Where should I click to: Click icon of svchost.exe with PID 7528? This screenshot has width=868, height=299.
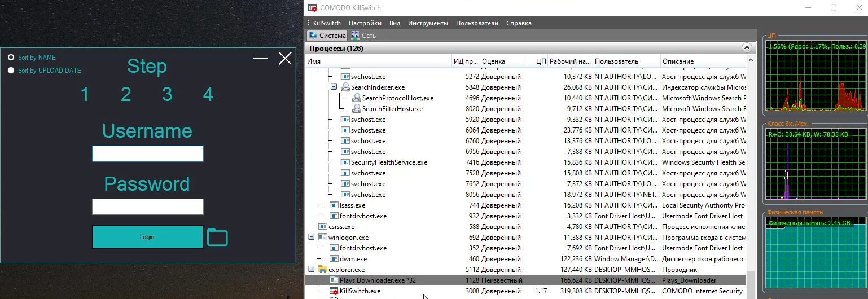[345, 173]
